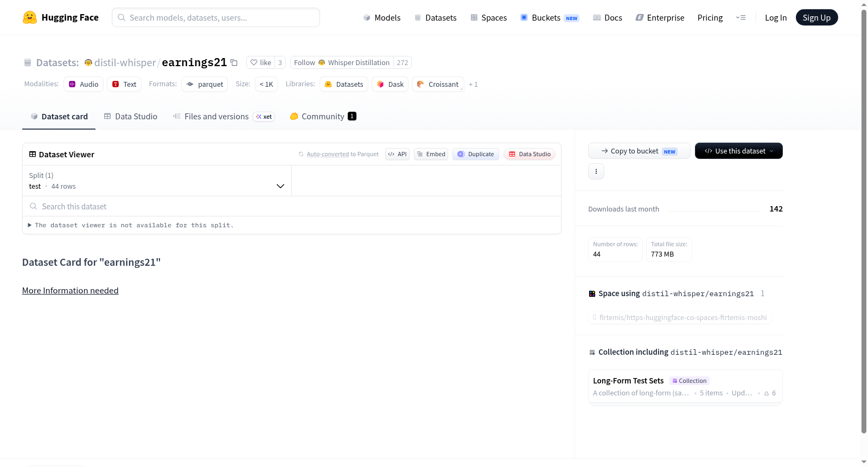This screenshot has width=868, height=467.
Task: Open the Long-Form Test Sets collection
Action: tap(685, 386)
